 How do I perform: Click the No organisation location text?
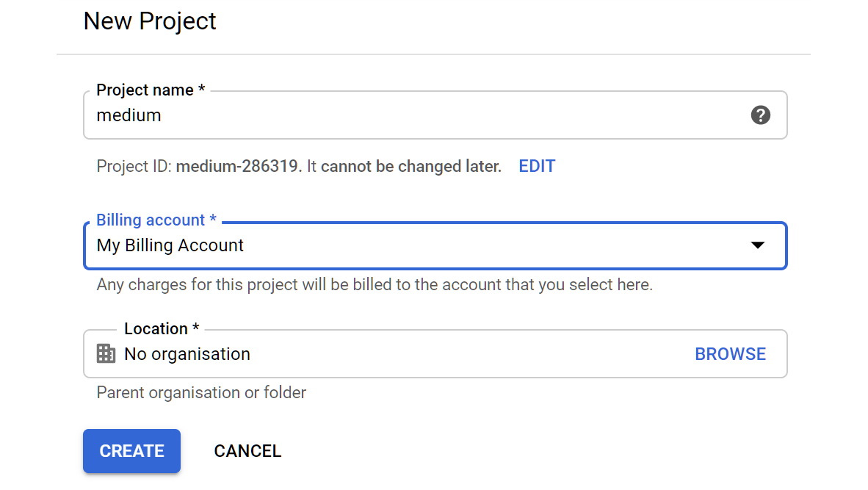tap(187, 354)
